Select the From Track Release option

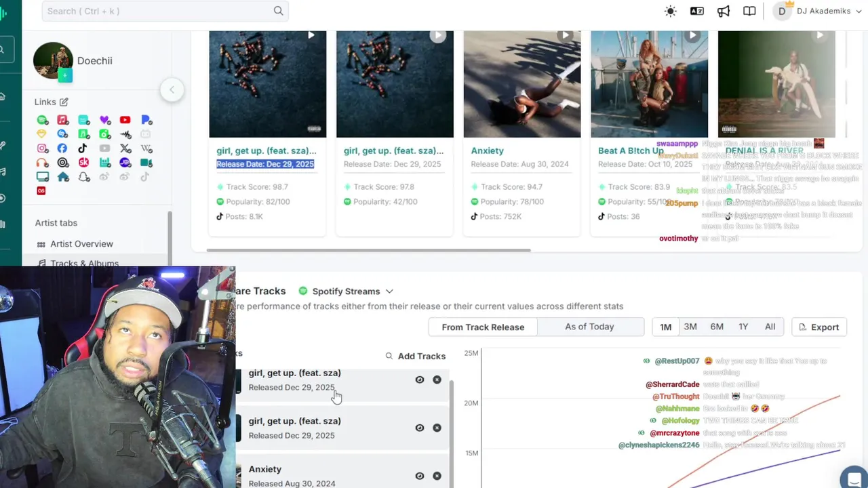pyautogui.click(x=483, y=327)
